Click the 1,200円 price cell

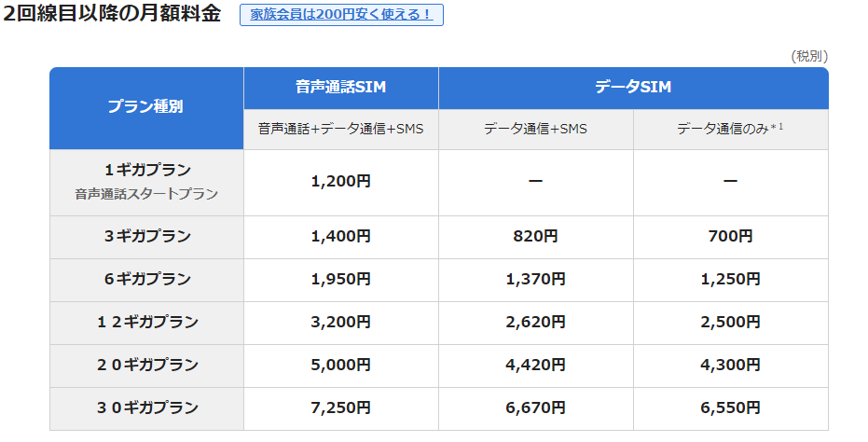pos(340,182)
